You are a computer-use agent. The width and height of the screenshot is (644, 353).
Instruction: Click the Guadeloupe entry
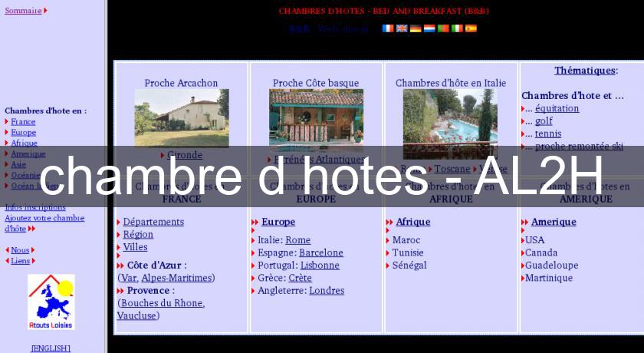pyautogui.click(x=551, y=266)
